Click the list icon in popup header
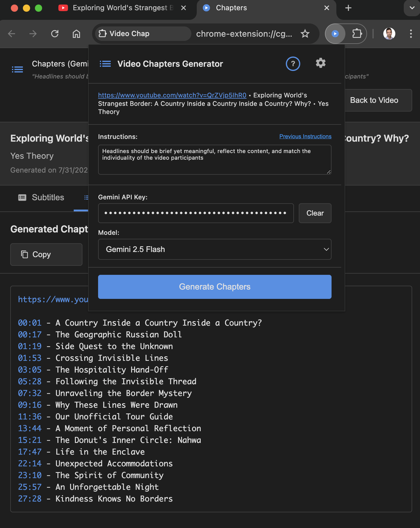The image size is (420, 528). tap(105, 64)
